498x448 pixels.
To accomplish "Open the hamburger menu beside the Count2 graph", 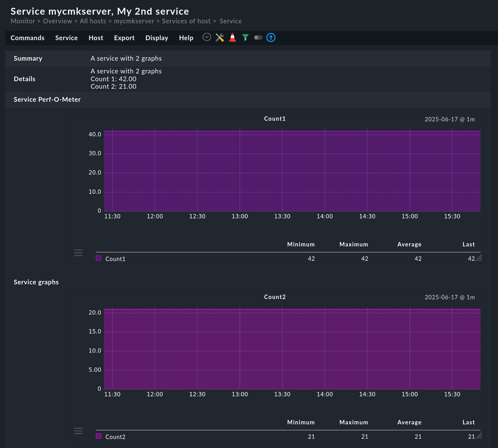I will [x=78, y=431].
